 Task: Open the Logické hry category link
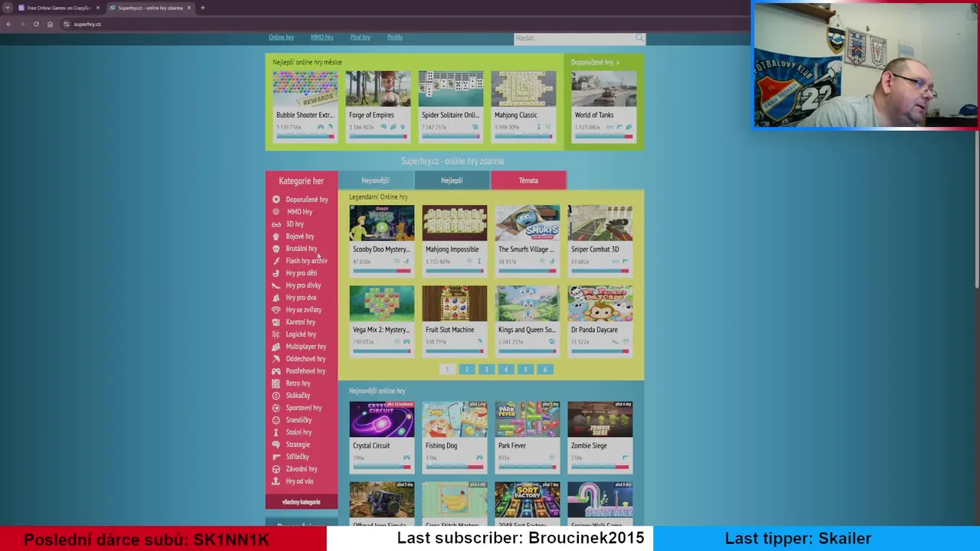(x=301, y=334)
